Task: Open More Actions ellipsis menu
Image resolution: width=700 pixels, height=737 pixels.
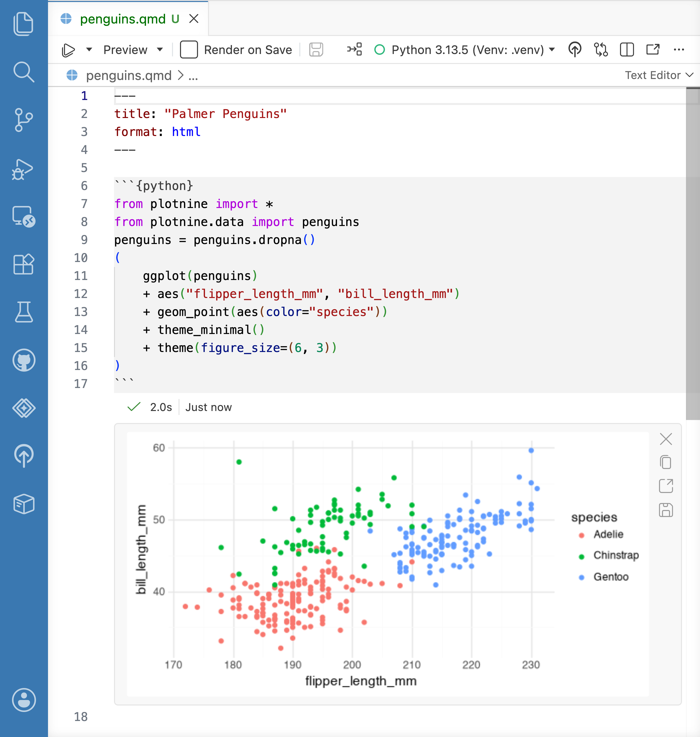Action: pos(679,50)
